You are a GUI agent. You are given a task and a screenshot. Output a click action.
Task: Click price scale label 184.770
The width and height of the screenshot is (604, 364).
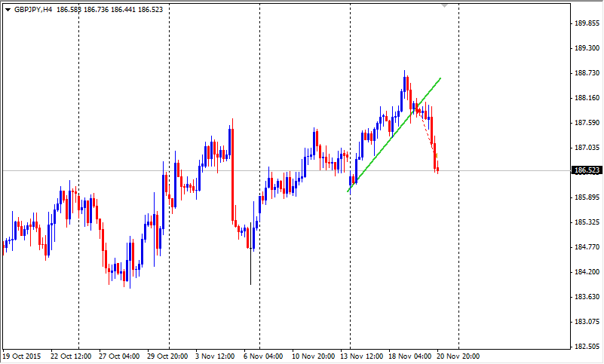click(x=587, y=247)
